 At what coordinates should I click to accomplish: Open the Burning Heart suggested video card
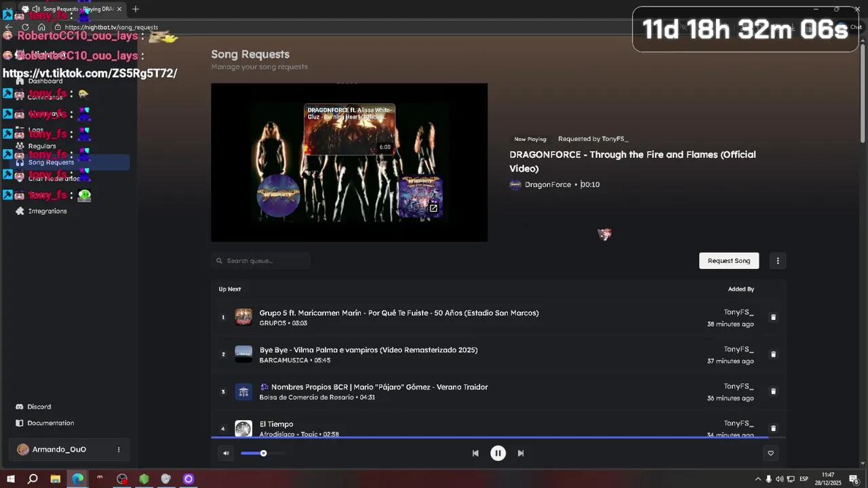(x=349, y=129)
